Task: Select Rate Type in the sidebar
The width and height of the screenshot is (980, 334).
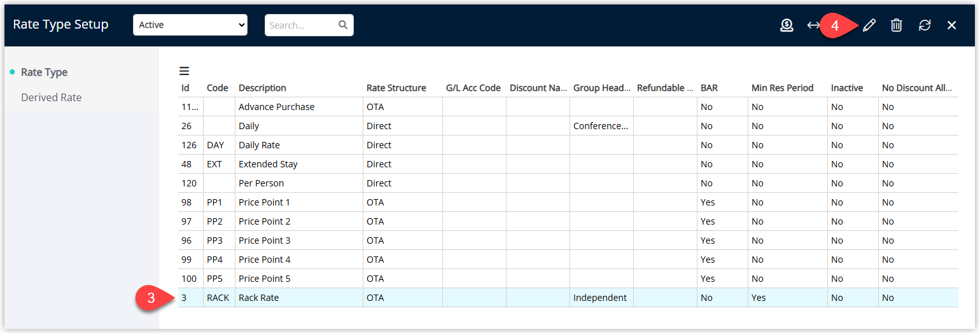Action: [x=44, y=72]
